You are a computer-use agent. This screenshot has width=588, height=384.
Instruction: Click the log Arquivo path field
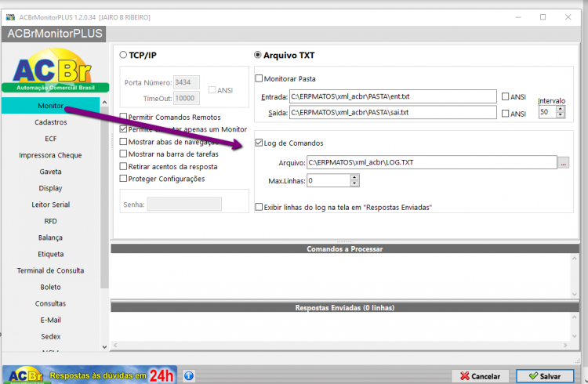click(432, 162)
